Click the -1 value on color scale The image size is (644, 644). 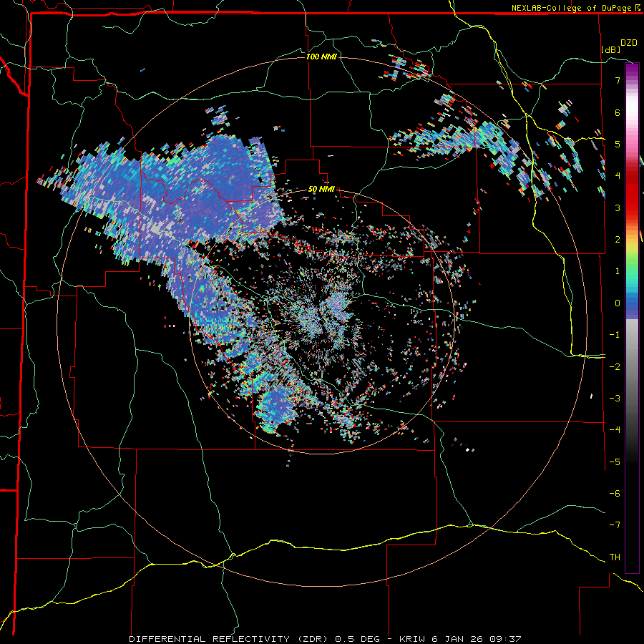[615, 335]
